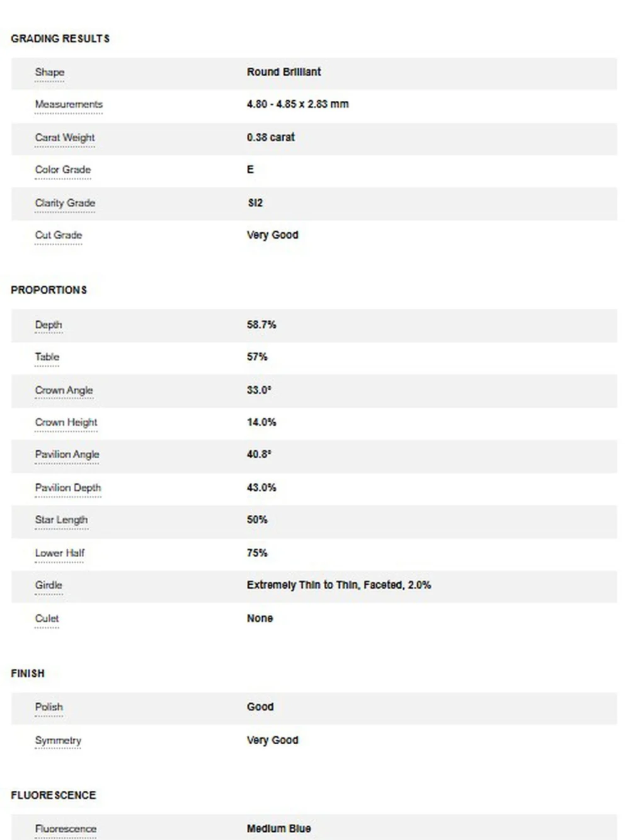Select the Color Grade label
630x840 pixels.
[63, 170]
